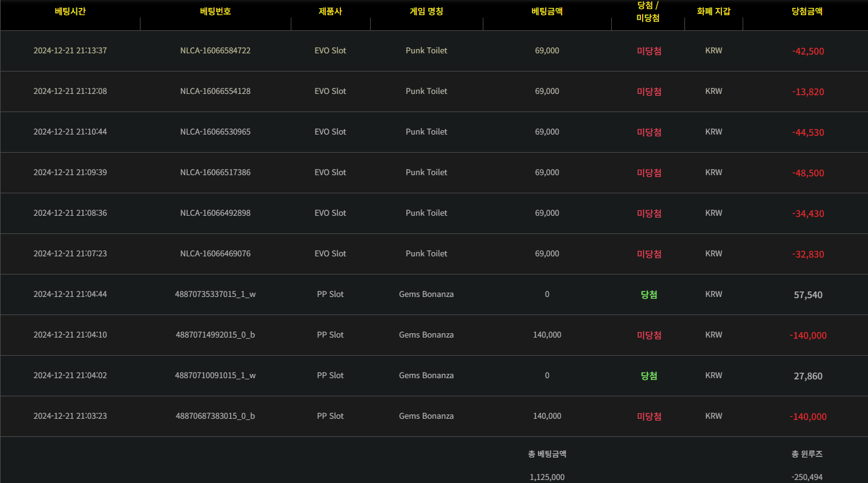Select bet number NLCA-16066584722
The height and width of the screenshot is (483, 868).
(x=215, y=51)
